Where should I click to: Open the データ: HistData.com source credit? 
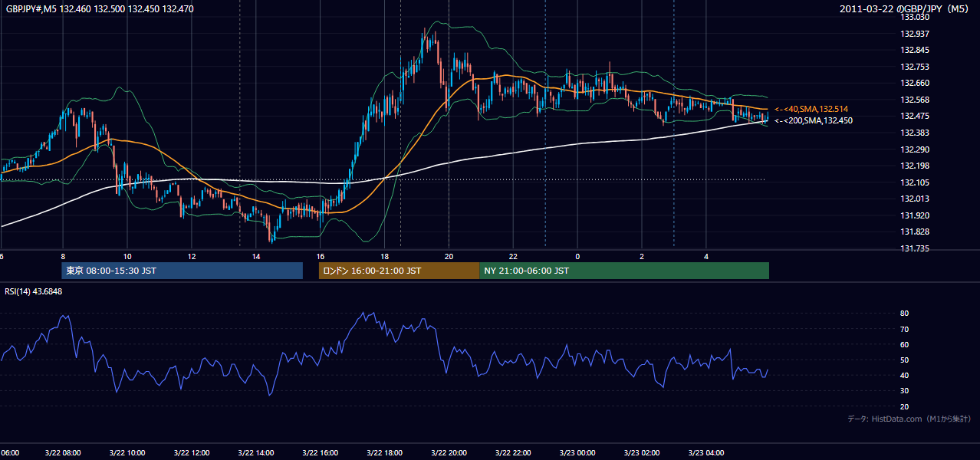(909, 419)
